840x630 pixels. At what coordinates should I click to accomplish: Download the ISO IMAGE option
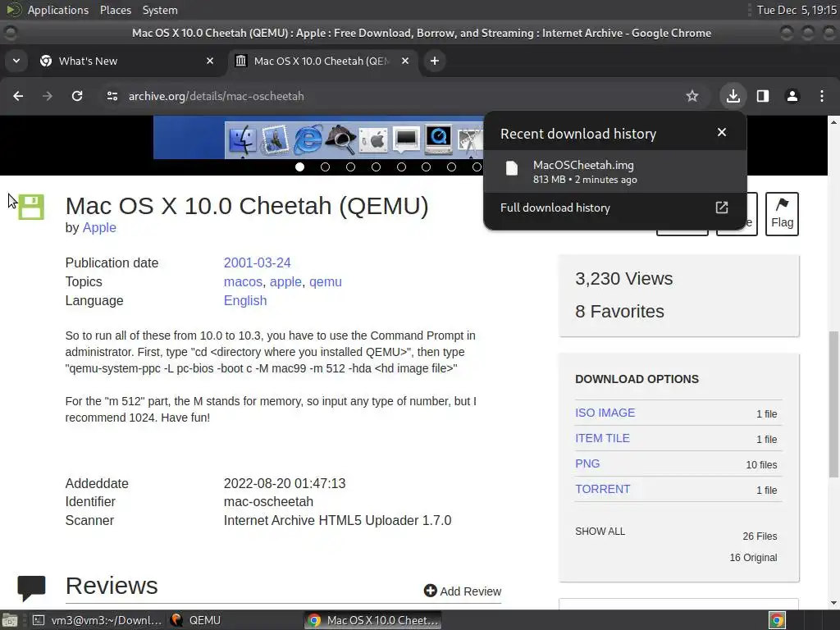605,413
